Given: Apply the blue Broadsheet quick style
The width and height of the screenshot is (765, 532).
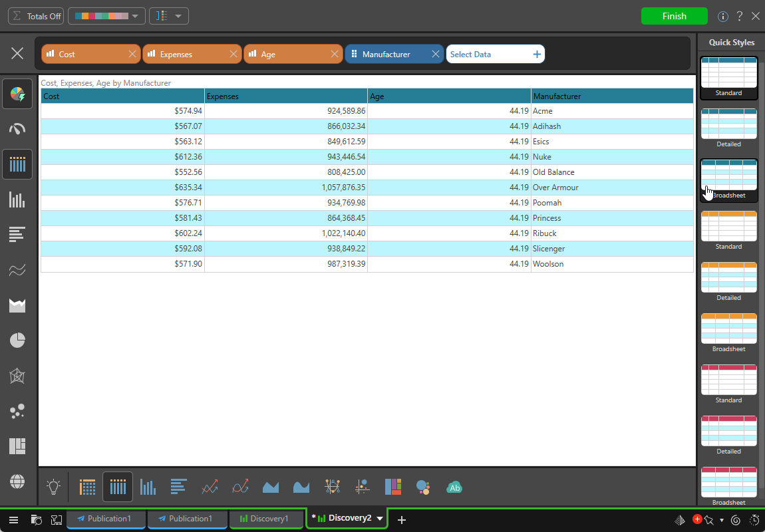Looking at the screenshot, I should click(729, 180).
